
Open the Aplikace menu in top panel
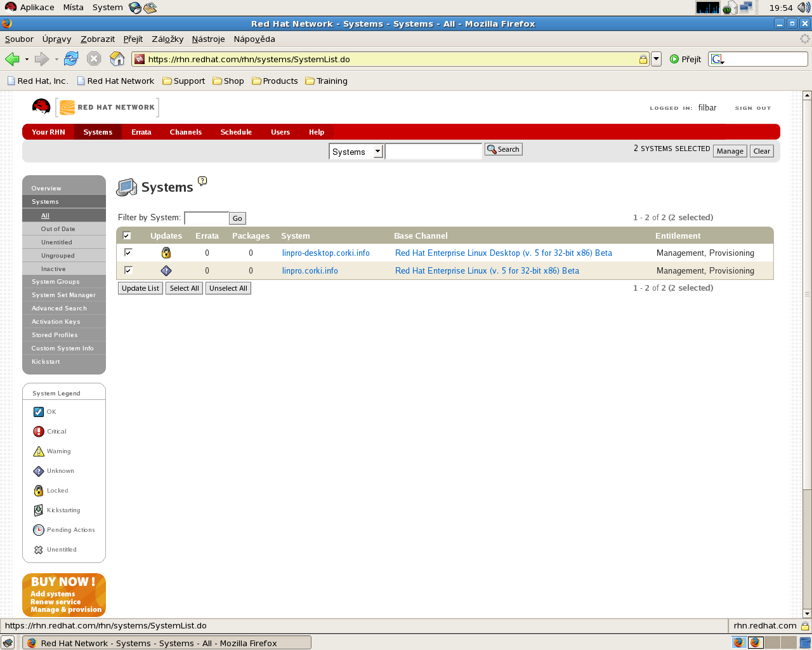(30, 8)
